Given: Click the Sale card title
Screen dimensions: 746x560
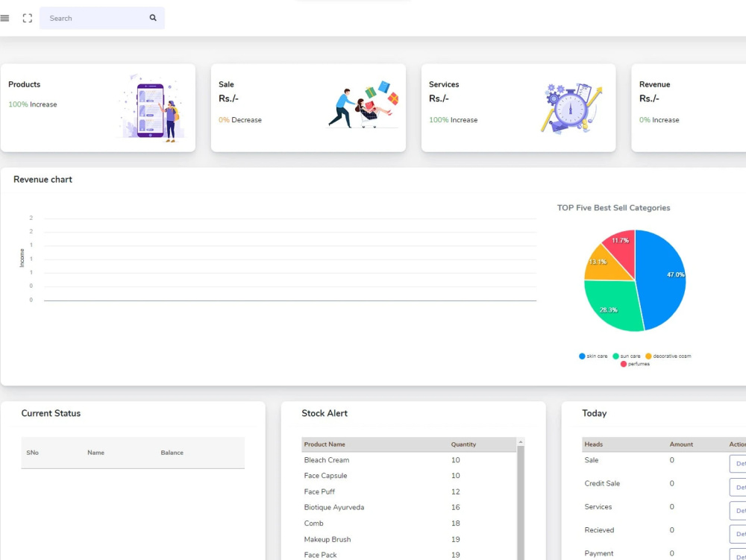Looking at the screenshot, I should (226, 84).
